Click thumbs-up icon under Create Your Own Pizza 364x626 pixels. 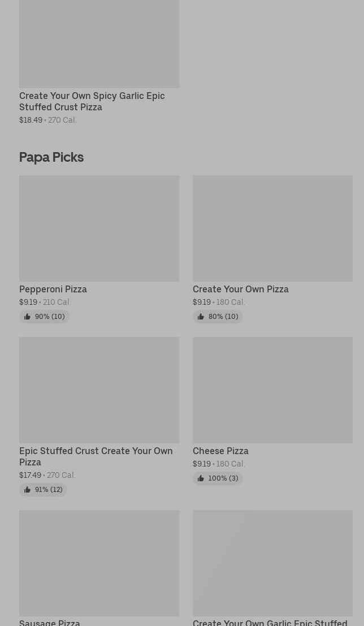point(201,317)
